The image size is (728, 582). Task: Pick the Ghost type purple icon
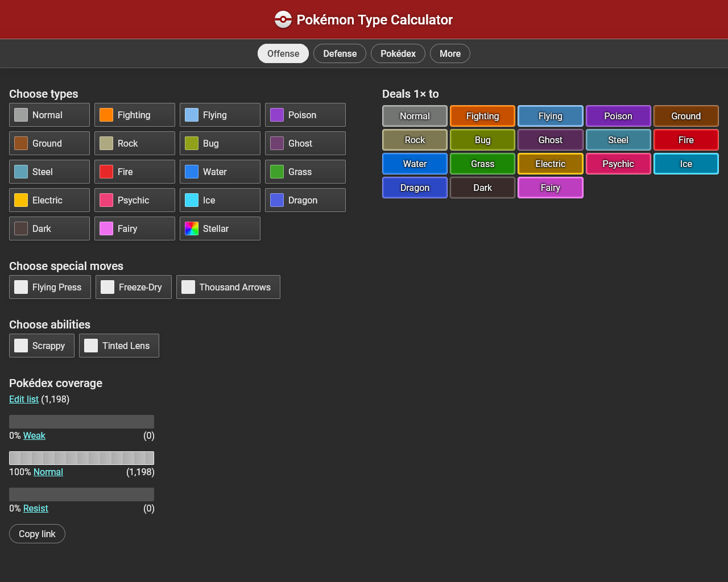pos(277,143)
